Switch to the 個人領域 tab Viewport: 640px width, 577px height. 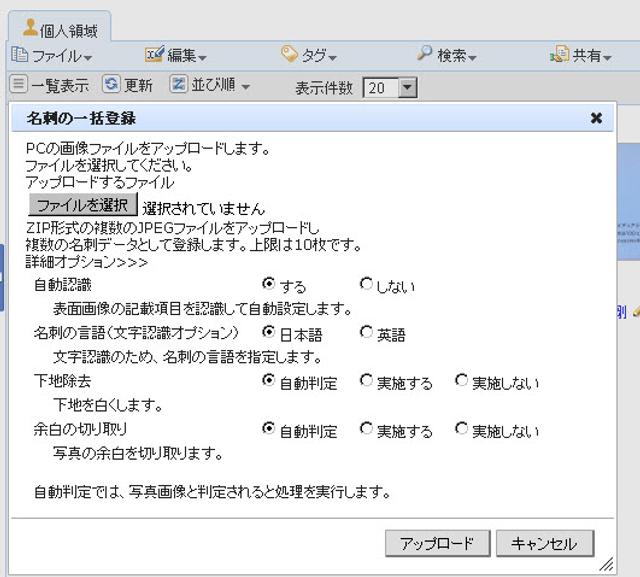pos(60,28)
